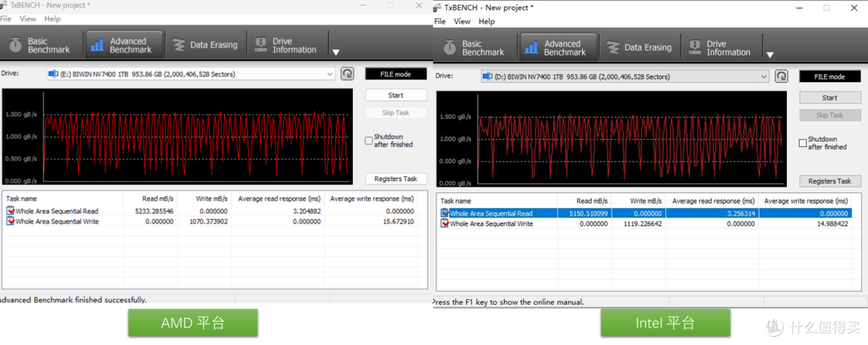
Task: Open Advanced Benchmark tab in AMD window
Action: (x=123, y=45)
